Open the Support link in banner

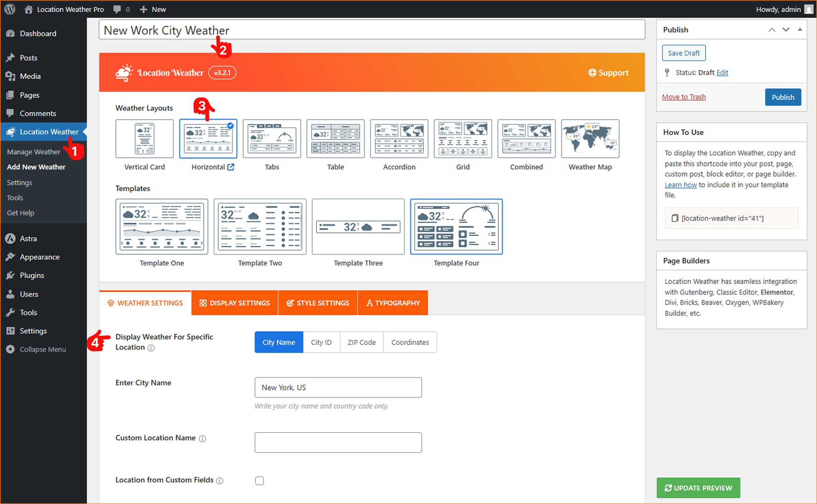(608, 73)
